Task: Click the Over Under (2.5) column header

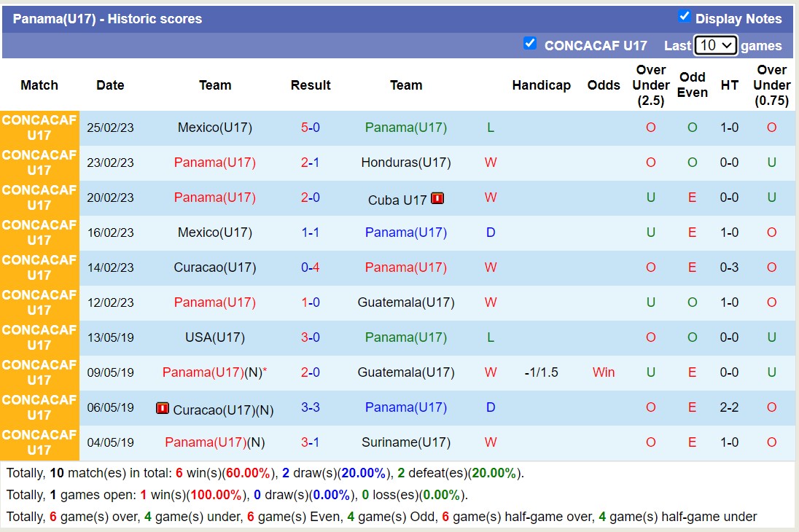Action: [x=650, y=85]
